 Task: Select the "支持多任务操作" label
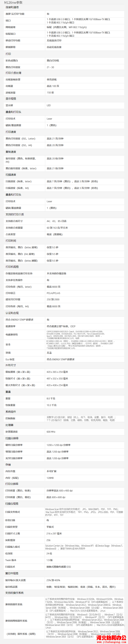[14, 280]
